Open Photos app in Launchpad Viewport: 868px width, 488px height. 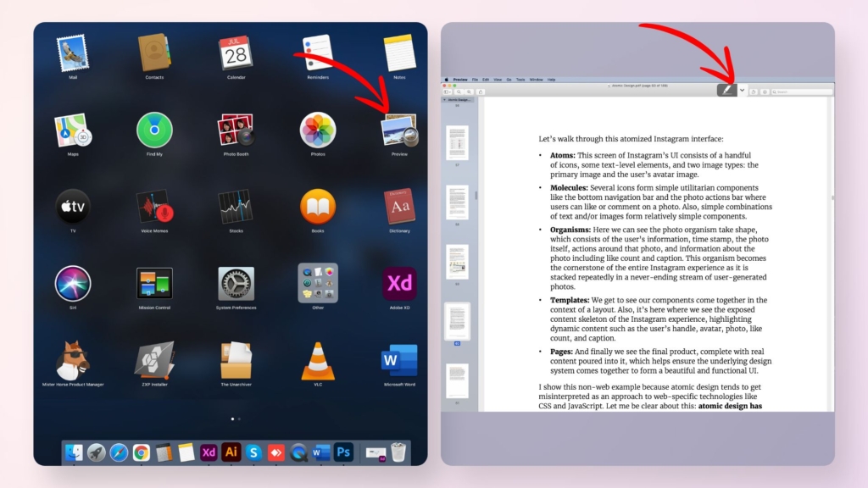click(x=318, y=130)
